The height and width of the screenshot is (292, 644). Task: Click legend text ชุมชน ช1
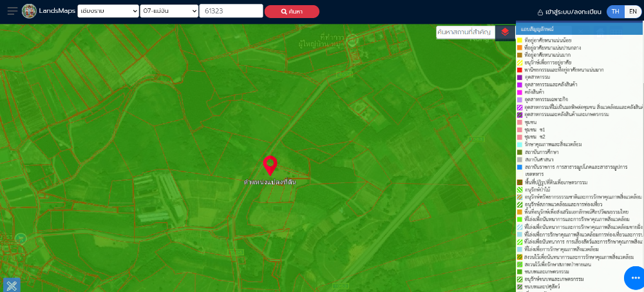click(x=535, y=130)
